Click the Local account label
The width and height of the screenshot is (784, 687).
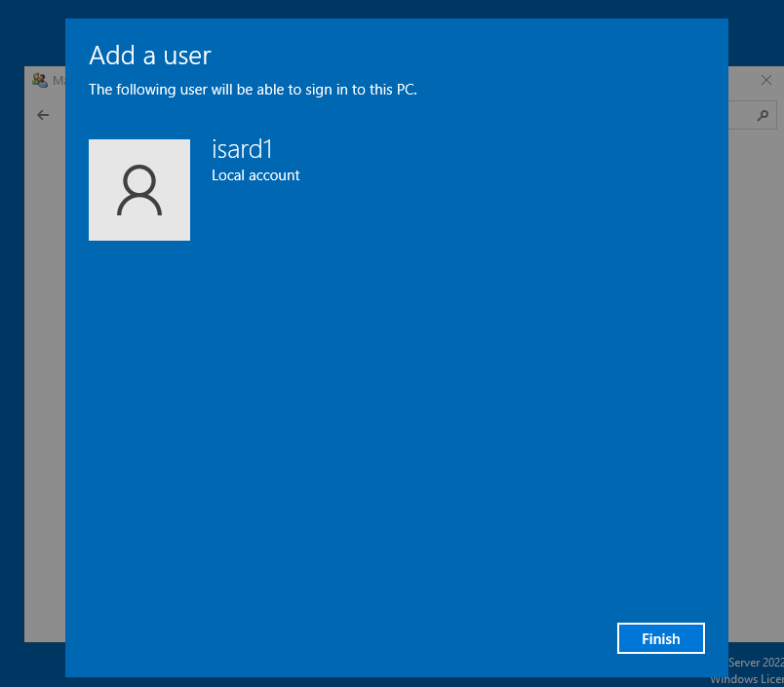pos(255,175)
